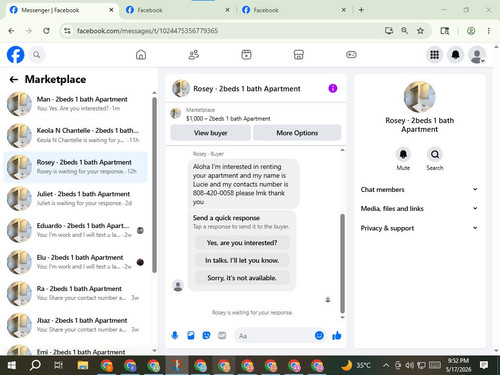Open Windows Start button
Screen dimensions: 500x375
12,365
